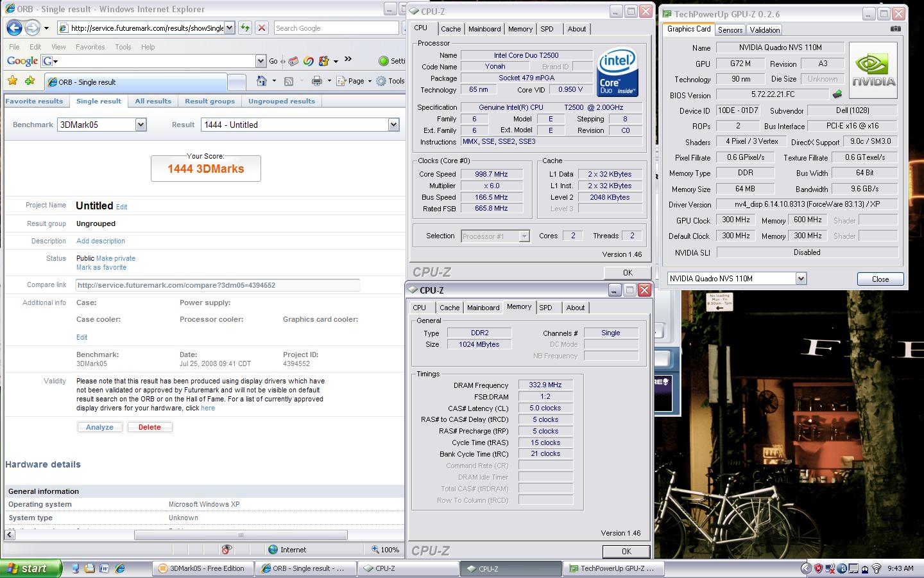Launch Word from quick launch bar

coord(105,568)
